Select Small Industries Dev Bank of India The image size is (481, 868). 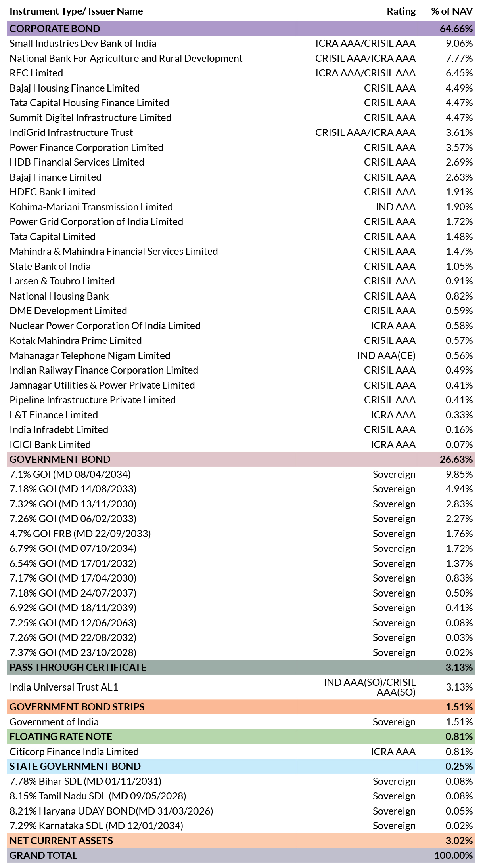pyautogui.click(x=241, y=43)
